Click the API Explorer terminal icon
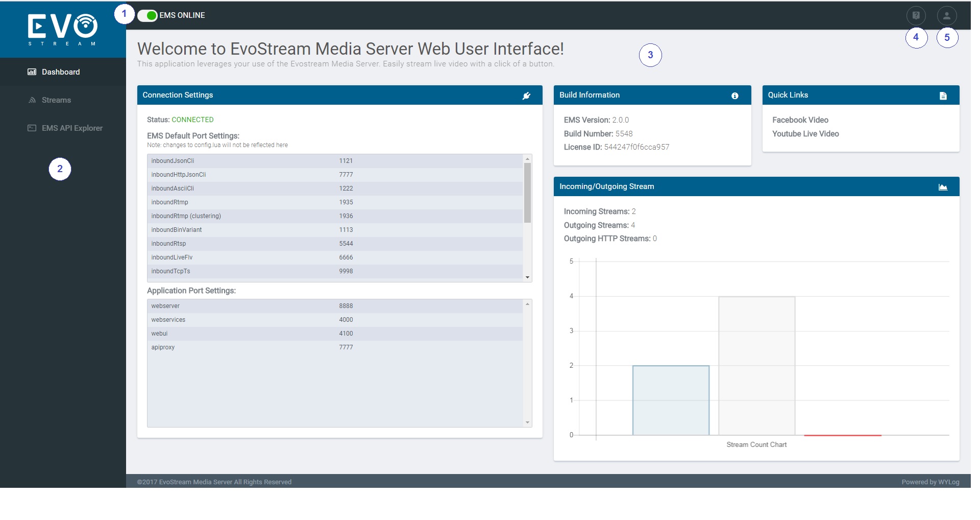The width and height of the screenshot is (980, 520). (32, 128)
